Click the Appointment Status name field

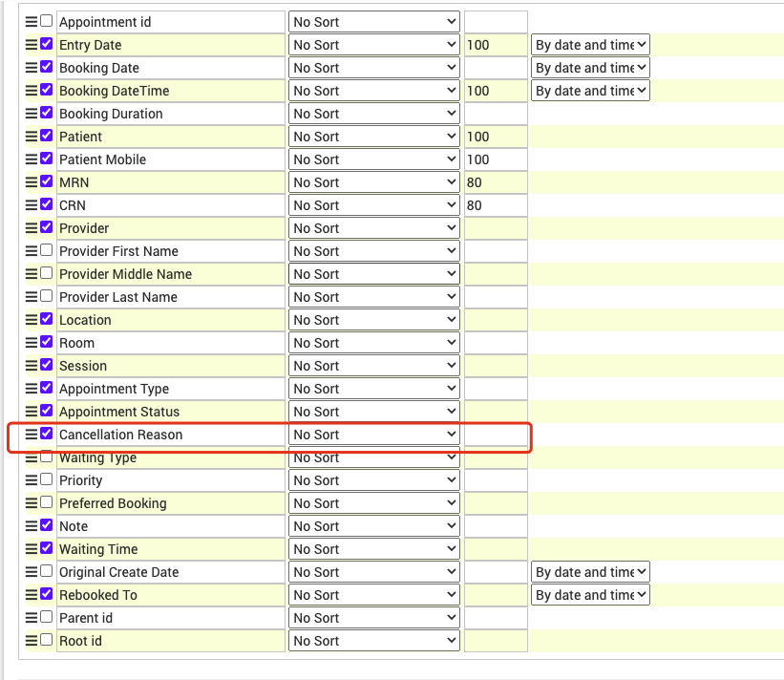(x=171, y=412)
